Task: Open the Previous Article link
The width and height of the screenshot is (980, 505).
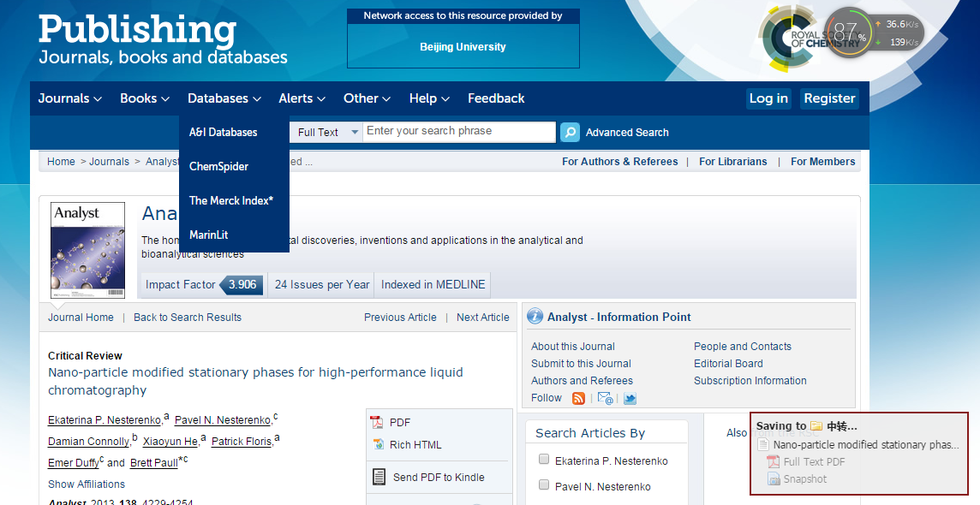Action: coord(400,317)
